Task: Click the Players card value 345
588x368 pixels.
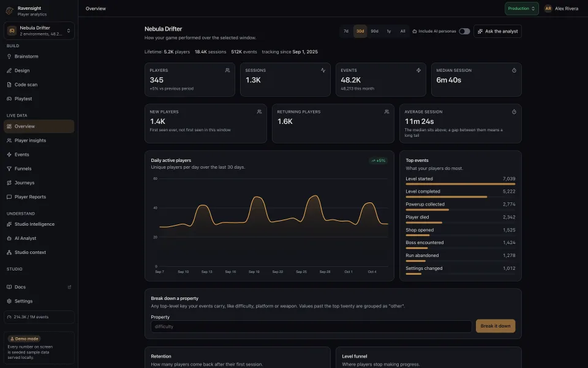Action: [x=156, y=80]
